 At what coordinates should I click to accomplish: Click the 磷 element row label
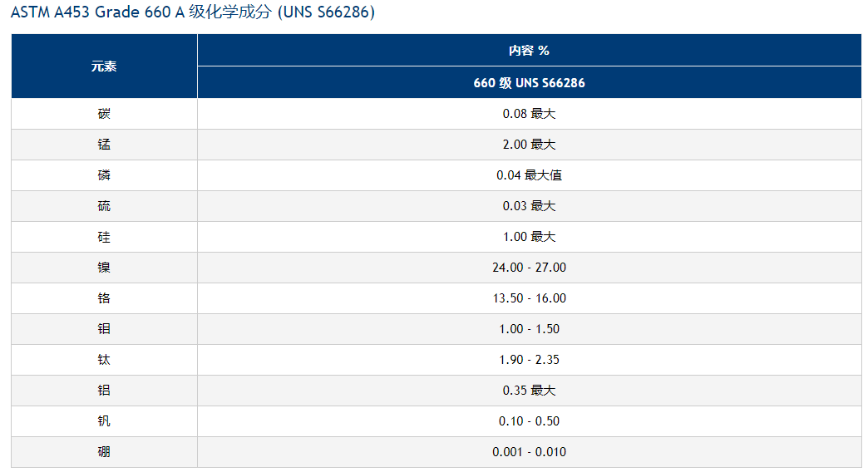[x=104, y=175]
